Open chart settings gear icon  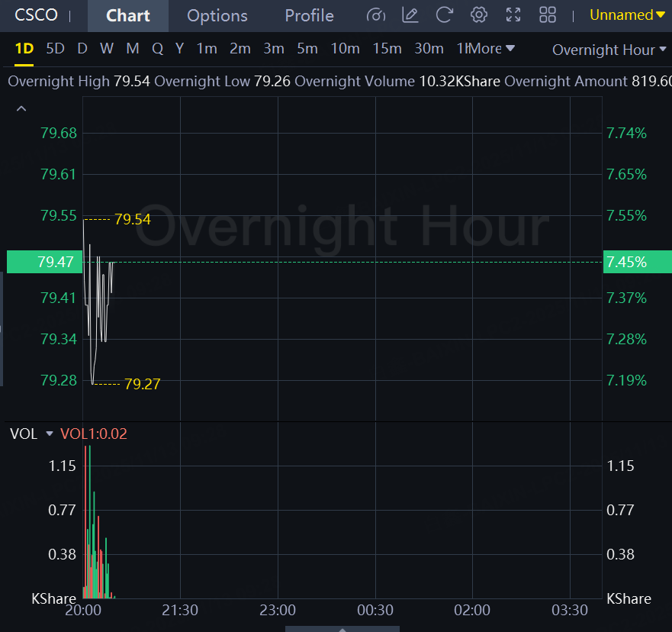coord(479,15)
